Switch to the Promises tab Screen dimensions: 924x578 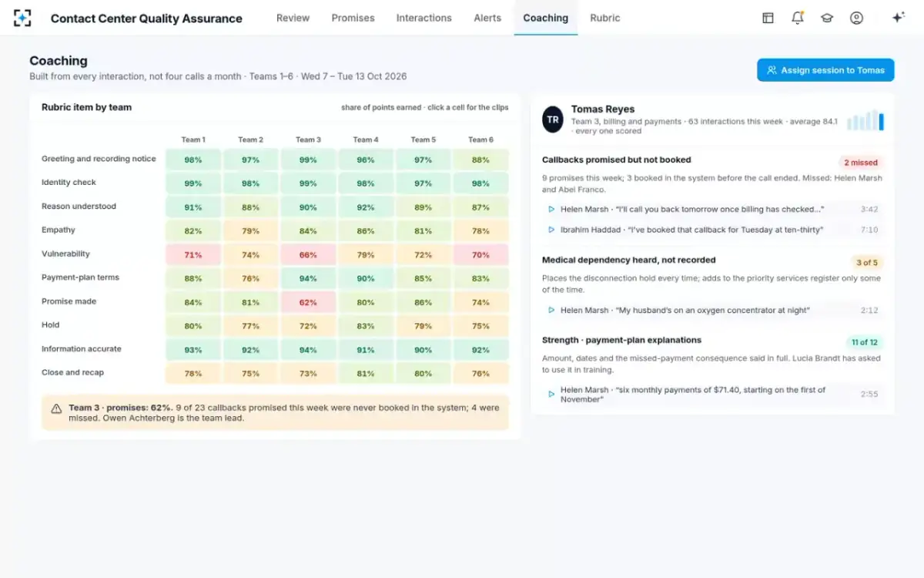(x=353, y=18)
